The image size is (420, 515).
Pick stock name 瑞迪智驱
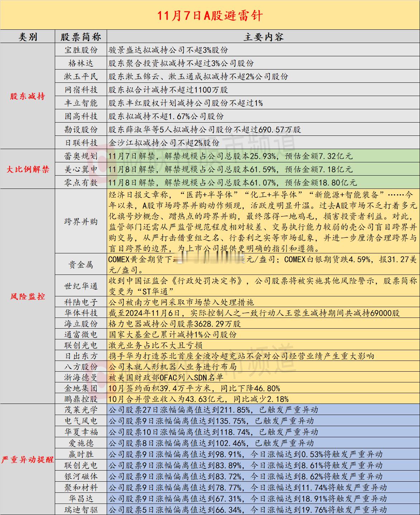point(81,510)
